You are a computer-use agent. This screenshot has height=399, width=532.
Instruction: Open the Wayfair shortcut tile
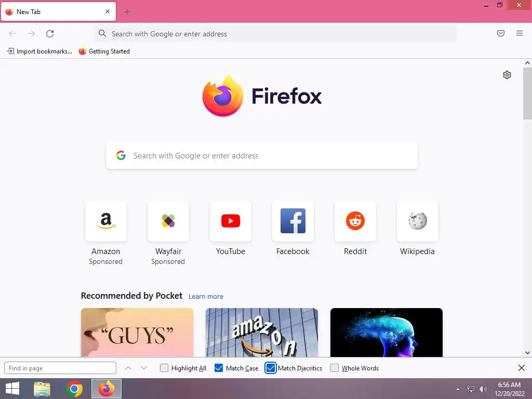click(x=168, y=221)
